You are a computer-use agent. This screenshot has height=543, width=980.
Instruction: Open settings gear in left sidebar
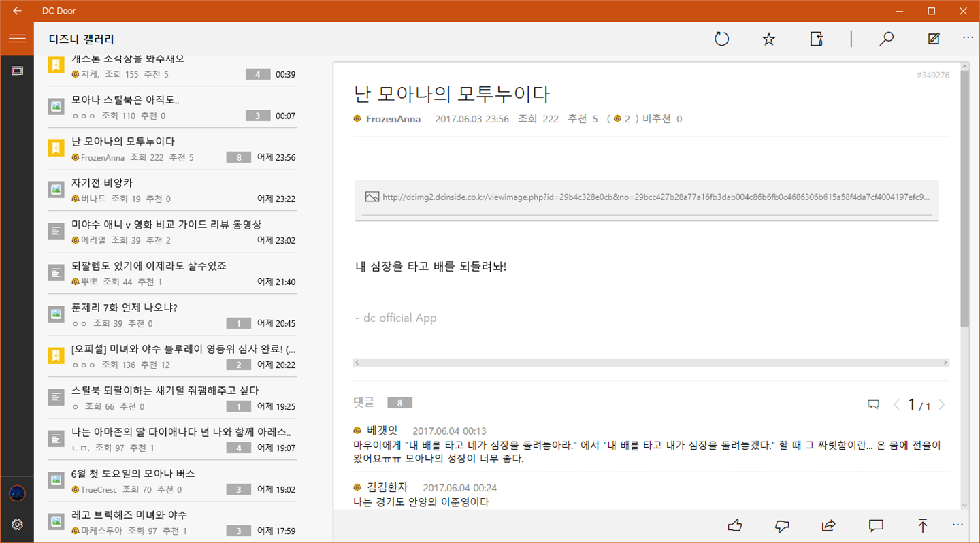click(x=17, y=524)
